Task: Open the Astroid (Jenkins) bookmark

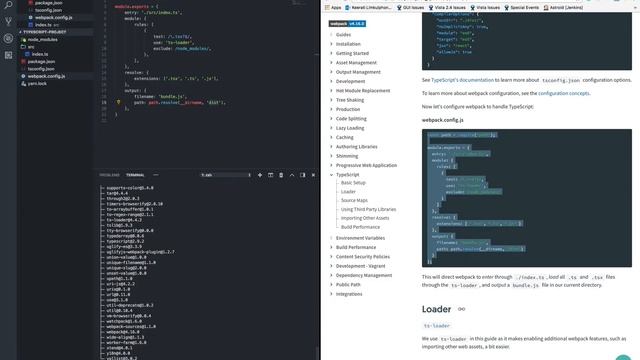Action: point(563,7)
